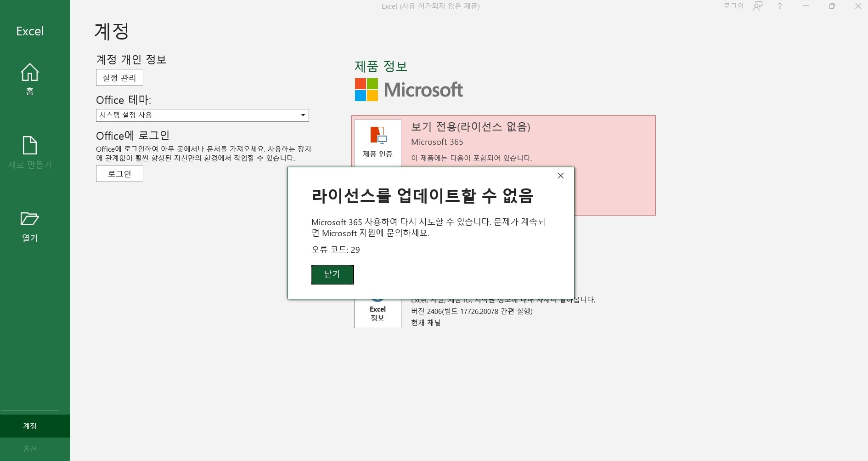Click the 보기 전용(라이선스 없음) heading

tap(471, 126)
